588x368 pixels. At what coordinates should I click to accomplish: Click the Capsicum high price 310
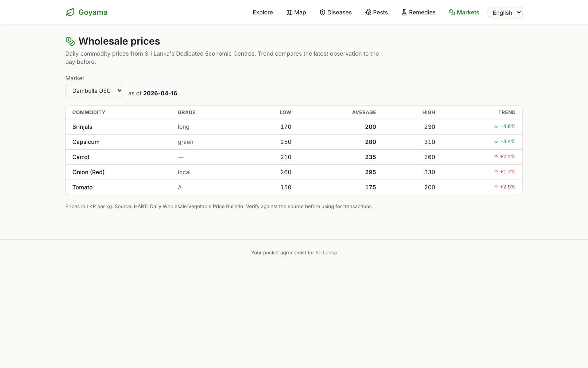[x=430, y=142]
